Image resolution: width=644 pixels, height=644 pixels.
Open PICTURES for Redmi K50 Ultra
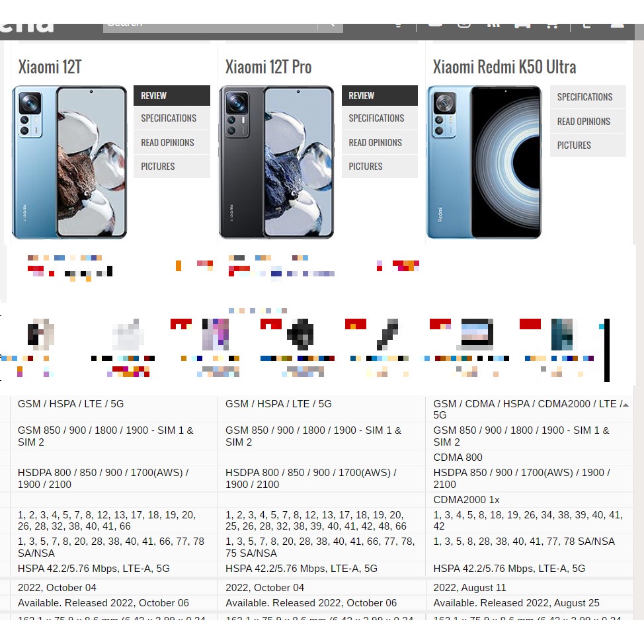click(x=588, y=145)
